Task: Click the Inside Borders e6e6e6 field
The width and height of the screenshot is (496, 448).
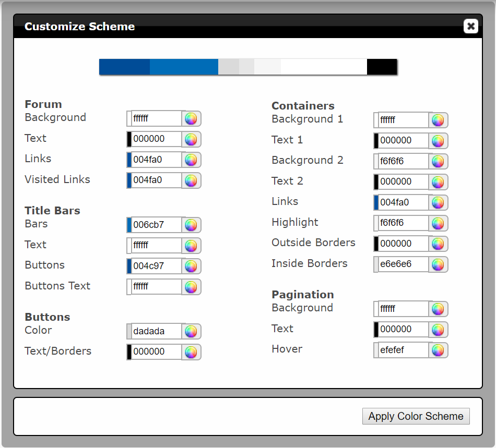Action: click(x=404, y=264)
